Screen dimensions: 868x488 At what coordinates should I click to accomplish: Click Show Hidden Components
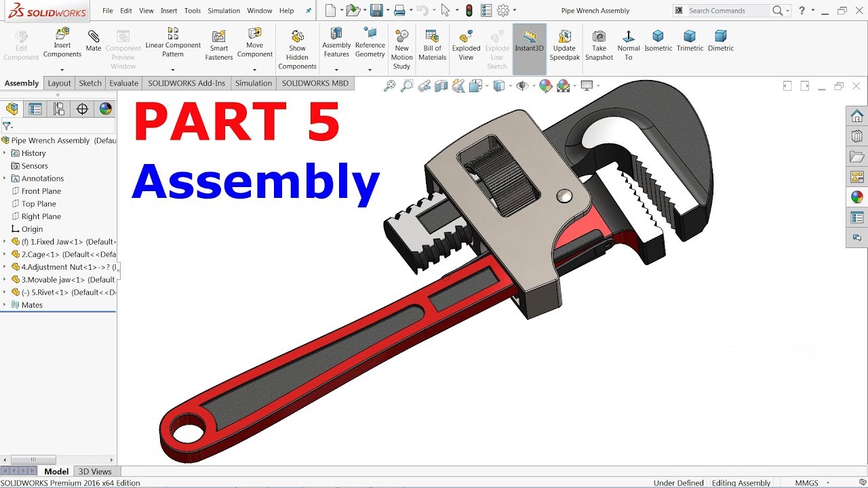pyautogui.click(x=297, y=49)
